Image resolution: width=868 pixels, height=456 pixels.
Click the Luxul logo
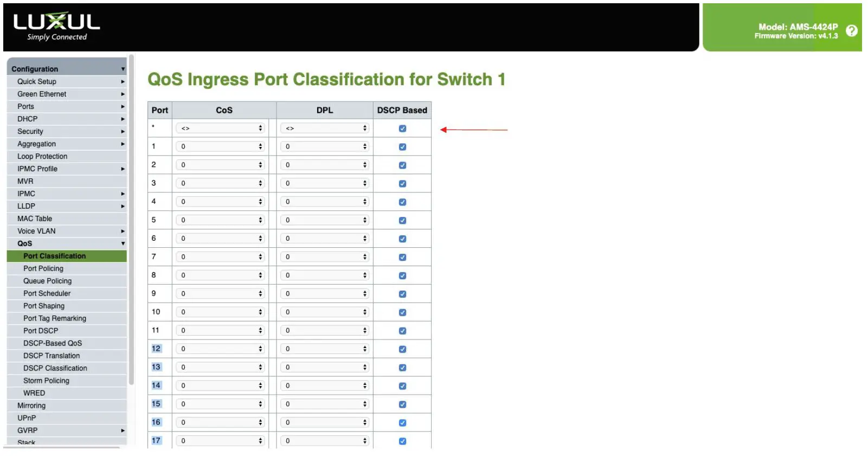tap(57, 27)
